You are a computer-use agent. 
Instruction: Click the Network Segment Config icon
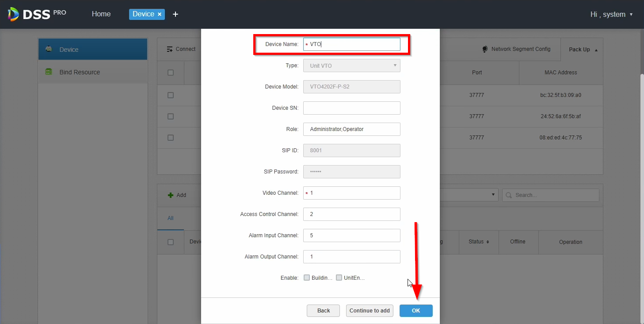click(485, 49)
